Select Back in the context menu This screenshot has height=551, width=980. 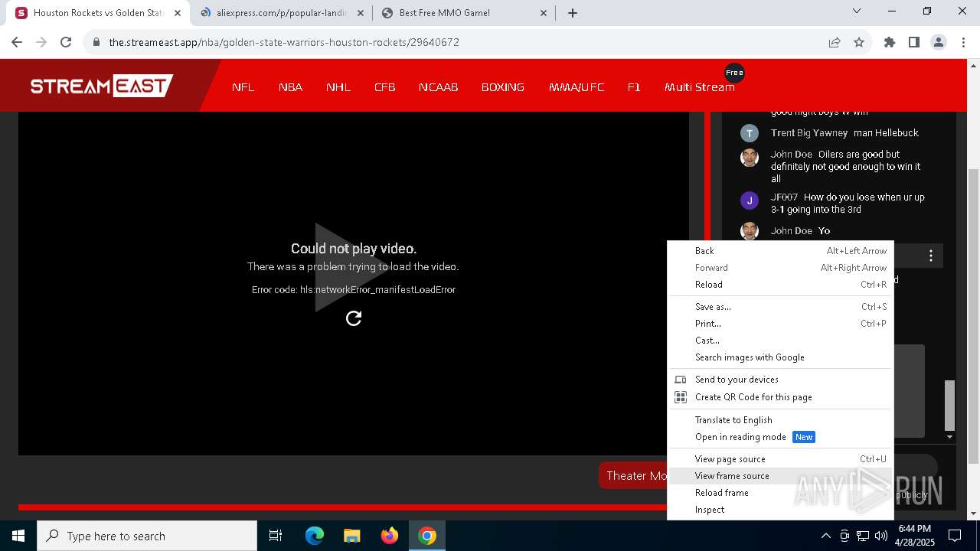pyautogui.click(x=780, y=251)
